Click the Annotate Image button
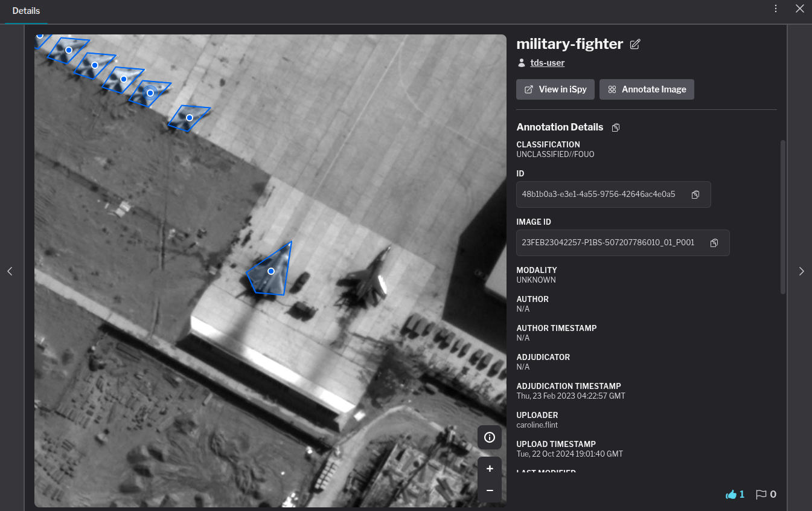Screen dimensions: 812x511 (647, 89)
